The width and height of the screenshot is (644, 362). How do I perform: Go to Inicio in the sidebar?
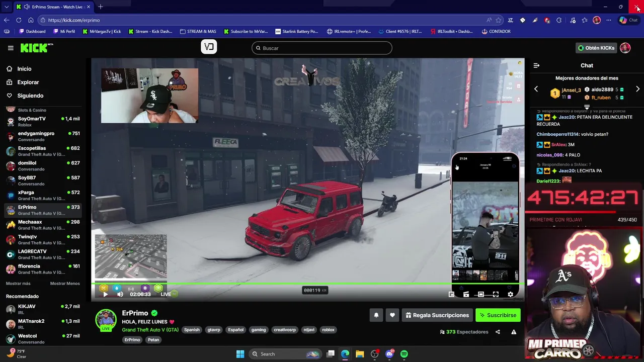tap(19, 69)
